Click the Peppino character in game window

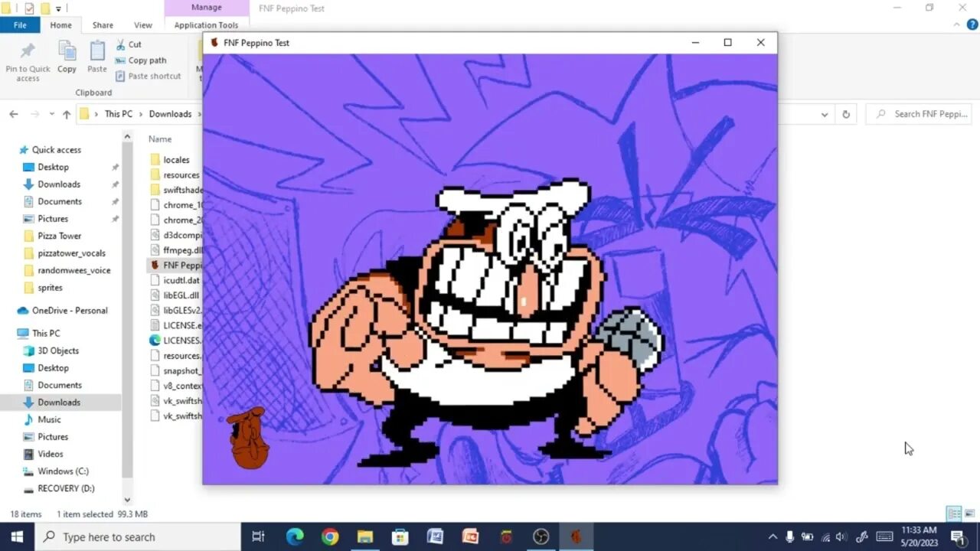487,323
